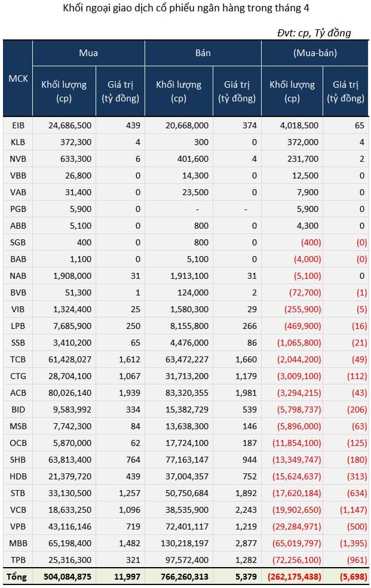Select the TCB buy volume 61,428,027
The width and height of the screenshot is (371, 588).
click(x=70, y=359)
